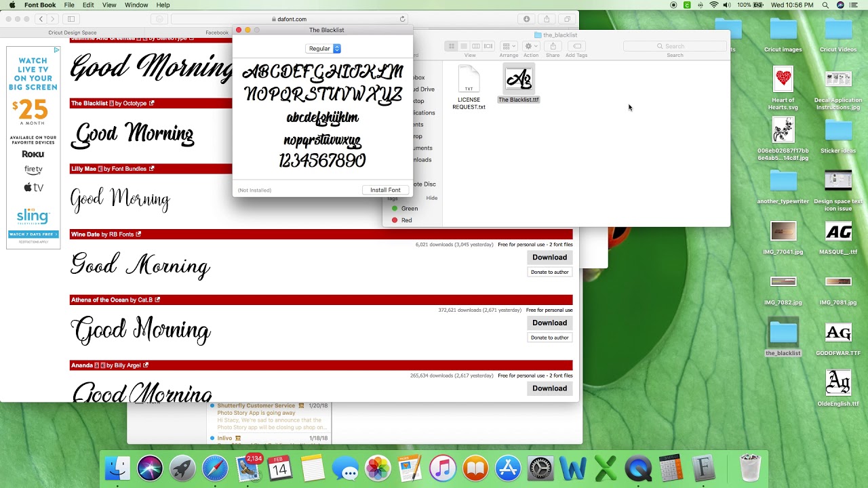Click Spotlight search icon in menu bar
The height and width of the screenshot is (488, 868).
(825, 5)
